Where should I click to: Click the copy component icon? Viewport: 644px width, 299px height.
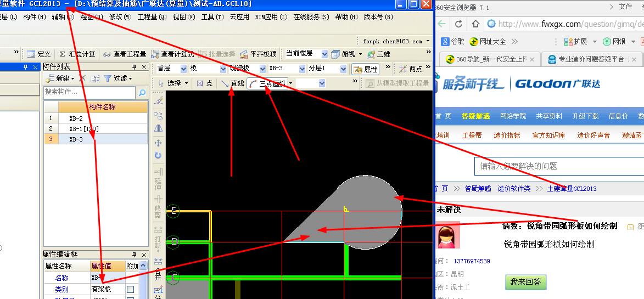95,78
